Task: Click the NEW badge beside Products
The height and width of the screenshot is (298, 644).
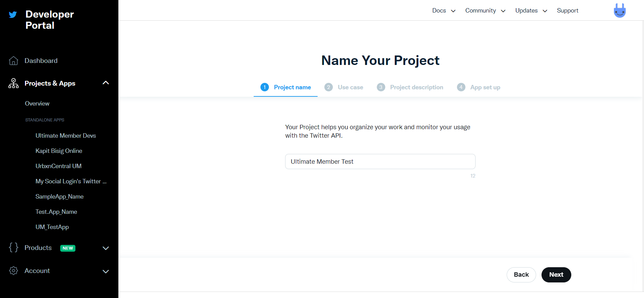Action: coord(68,248)
